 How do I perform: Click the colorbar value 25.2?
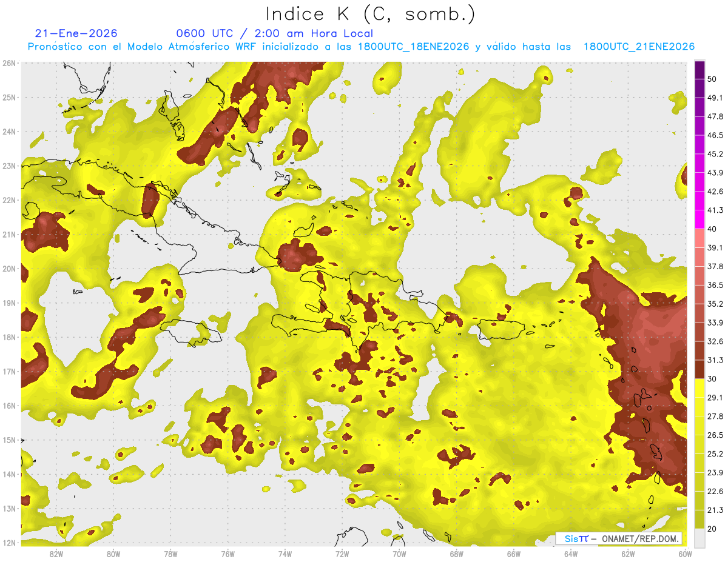(715, 455)
